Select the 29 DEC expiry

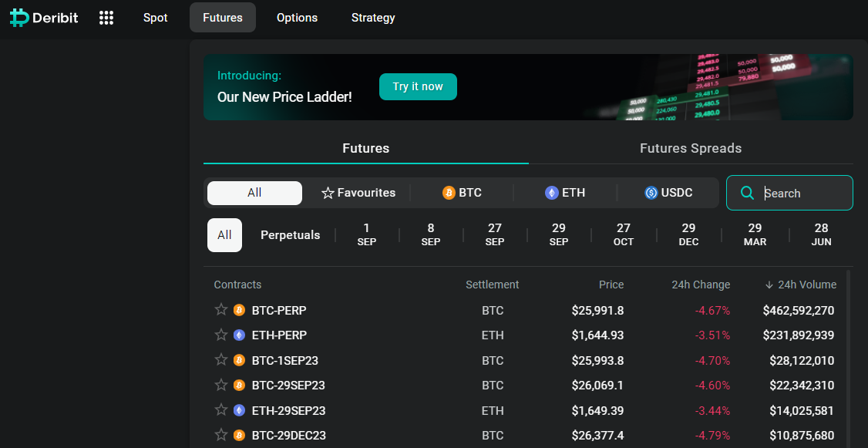point(688,235)
